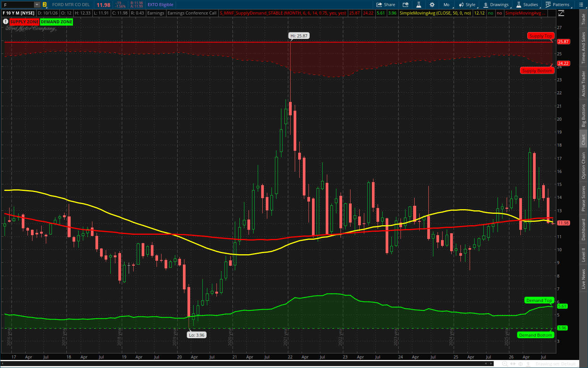The width and height of the screenshot is (588, 368).
Task: Click the dollar drawing icon at bottom
Action: point(528,364)
